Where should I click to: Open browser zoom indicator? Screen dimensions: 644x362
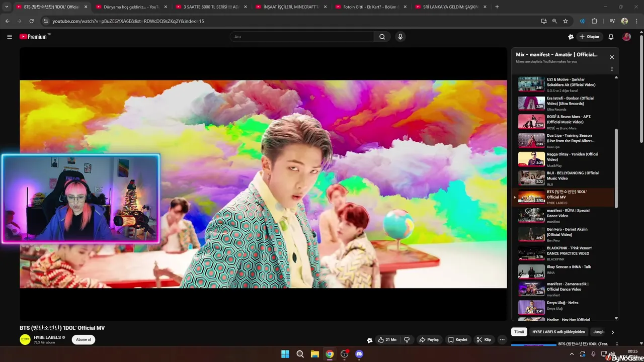pyautogui.click(x=554, y=21)
